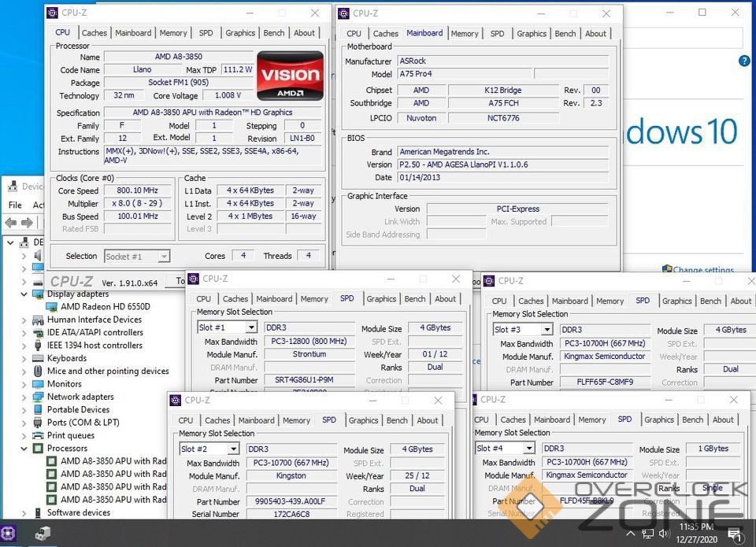This screenshot has height=547, width=756.
Task: Open the Device Manager taskbar icon
Action: click(x=43, y=533)
